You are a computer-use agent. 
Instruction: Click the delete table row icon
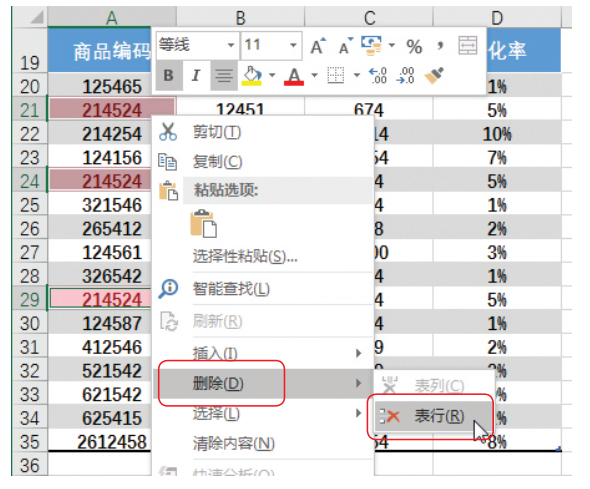coord(390,416)
